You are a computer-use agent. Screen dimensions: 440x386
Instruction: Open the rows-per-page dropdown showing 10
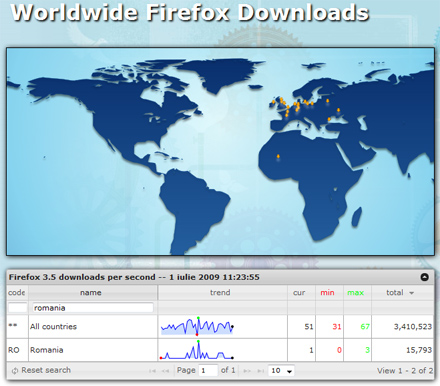coord(281,371)
